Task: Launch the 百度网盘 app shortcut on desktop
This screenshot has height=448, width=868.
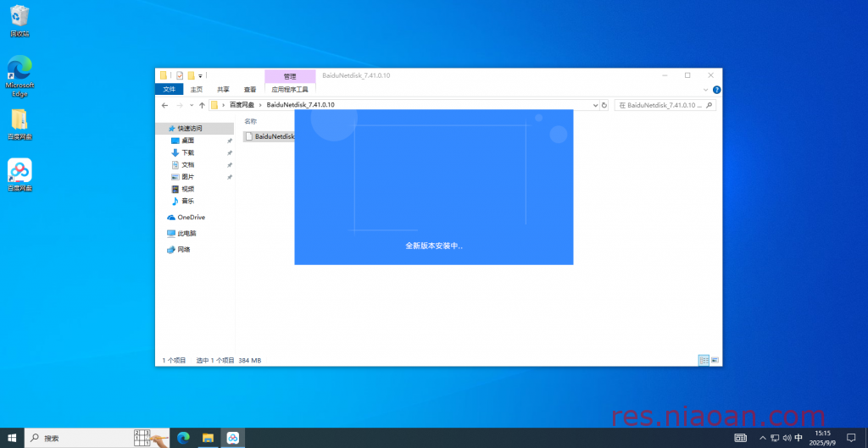Action: click(x=19, y=174)
